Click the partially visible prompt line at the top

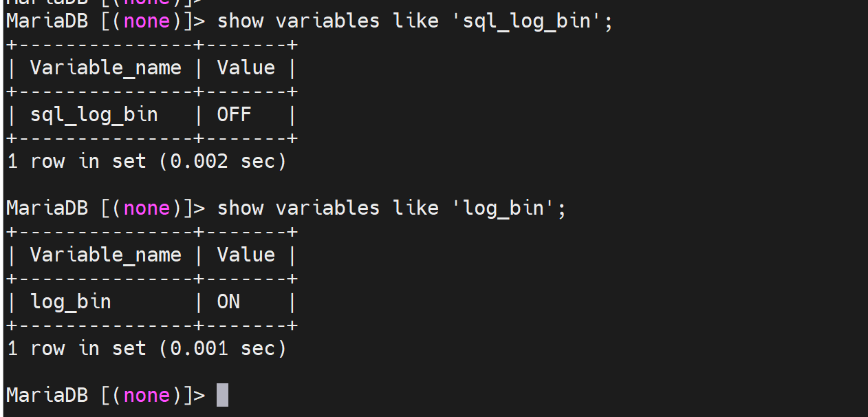(103, 3)
